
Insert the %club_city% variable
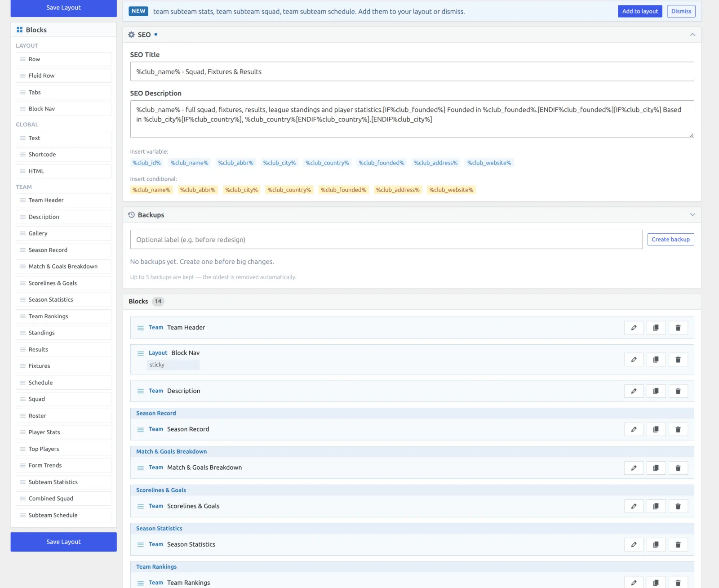click(280, 163)
